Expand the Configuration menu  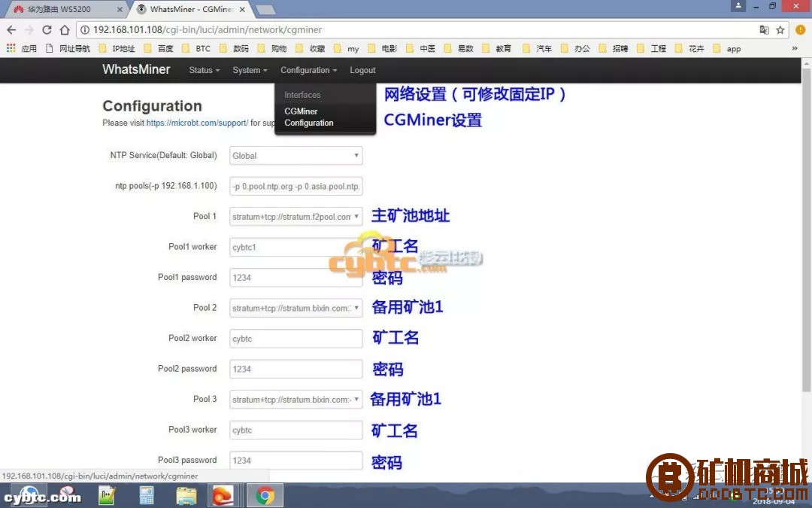(x=309, y=70)
